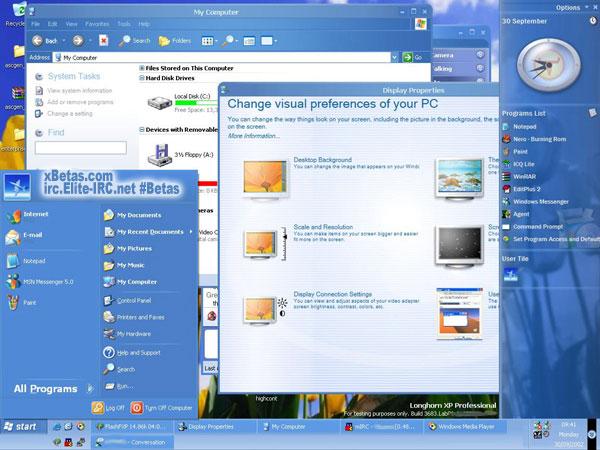This screenshot has height=450, width=600.
Task: Open the Views grid icon in toolbar
Action: tap(207, 41)
